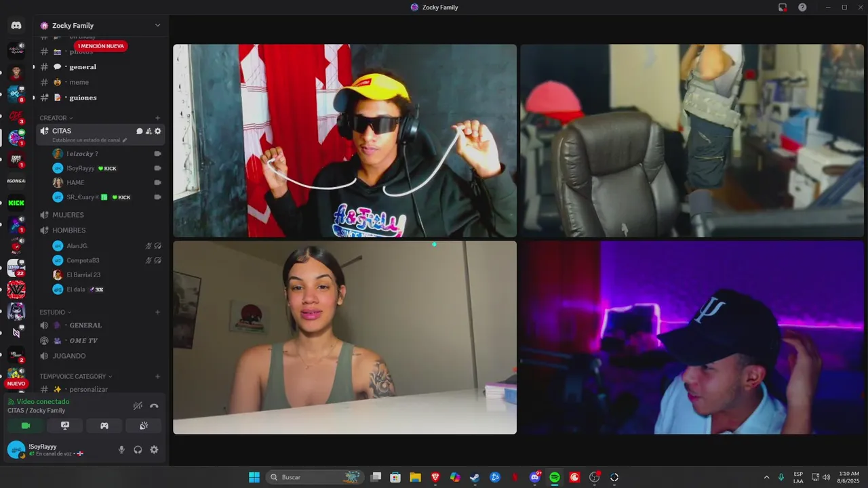The image size is (868, 488).
Task: Create channel in TEMPVOICE CATEGORY
Action: 157,376
